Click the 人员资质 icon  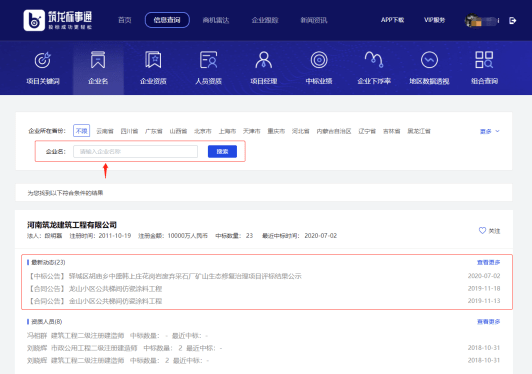click(x=208, y=60)
